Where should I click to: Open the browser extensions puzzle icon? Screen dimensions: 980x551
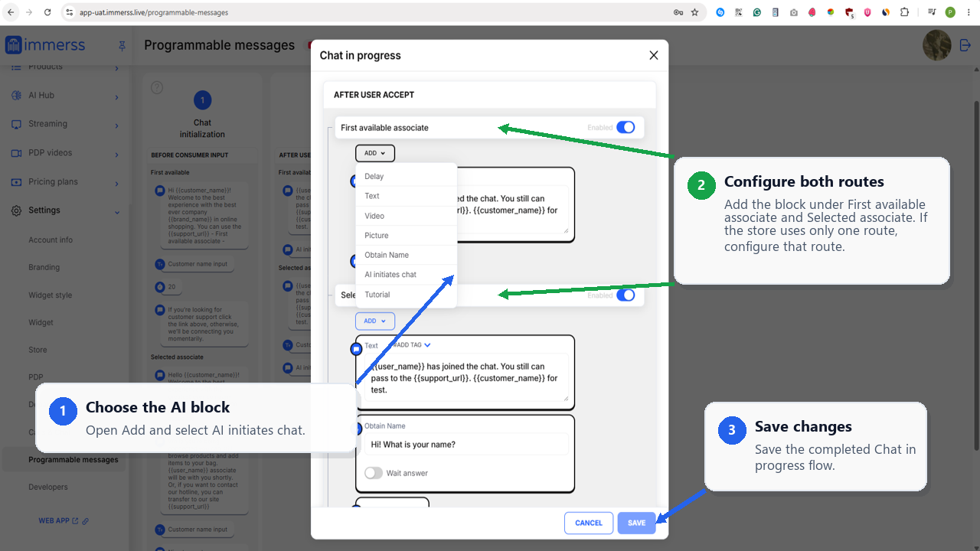click(904, 12)
